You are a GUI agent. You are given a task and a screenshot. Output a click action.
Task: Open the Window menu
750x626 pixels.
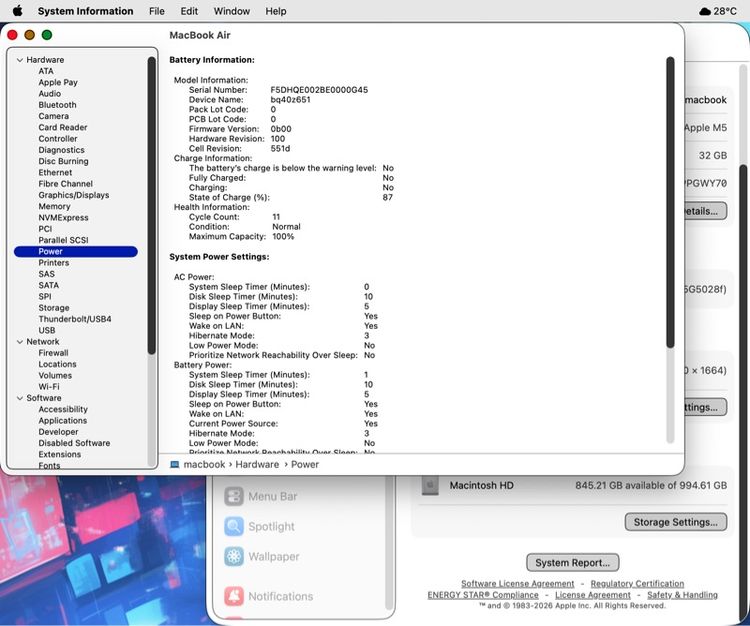click(x=232, y=11)
